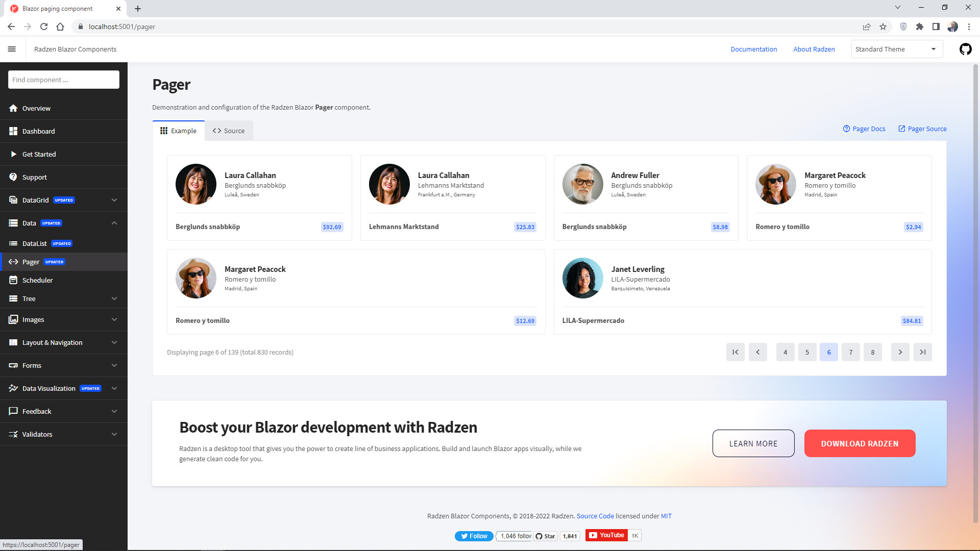Expand the Validators section chevron
Image resolution: width=980 pixels, height=551 pixels.
coord(114,434)
